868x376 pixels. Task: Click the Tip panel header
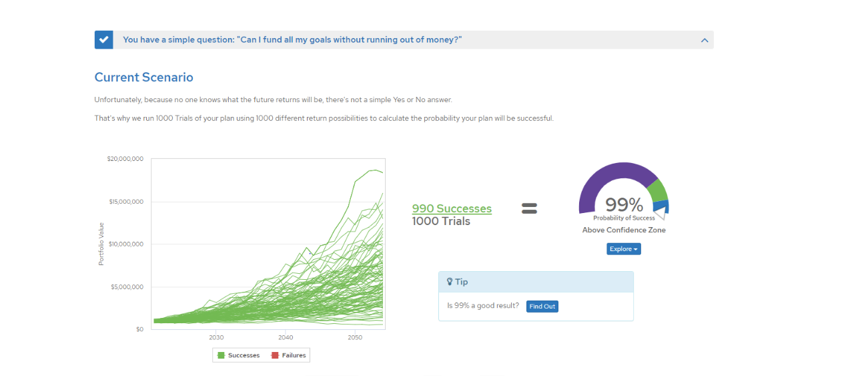click(x=536, y=282)
